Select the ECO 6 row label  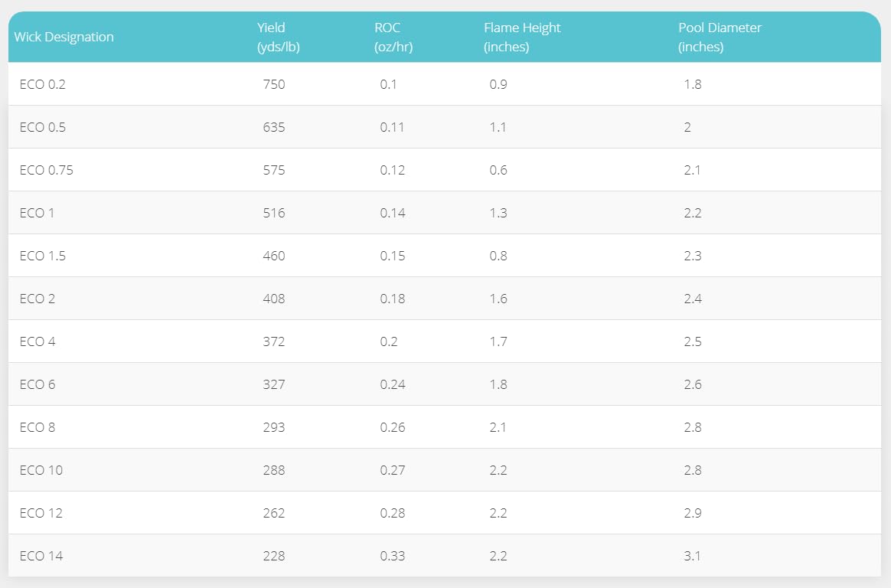[38, 384]
